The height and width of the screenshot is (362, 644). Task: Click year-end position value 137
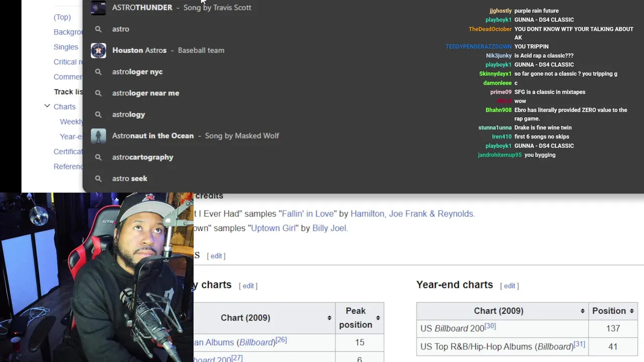[x=613, y=328]
